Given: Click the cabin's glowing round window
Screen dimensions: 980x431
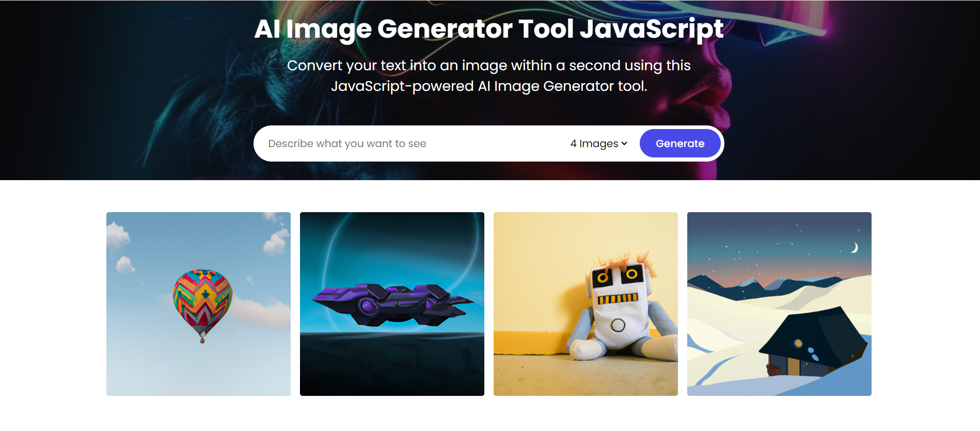Looking at the screenshot, I should 798,343.
